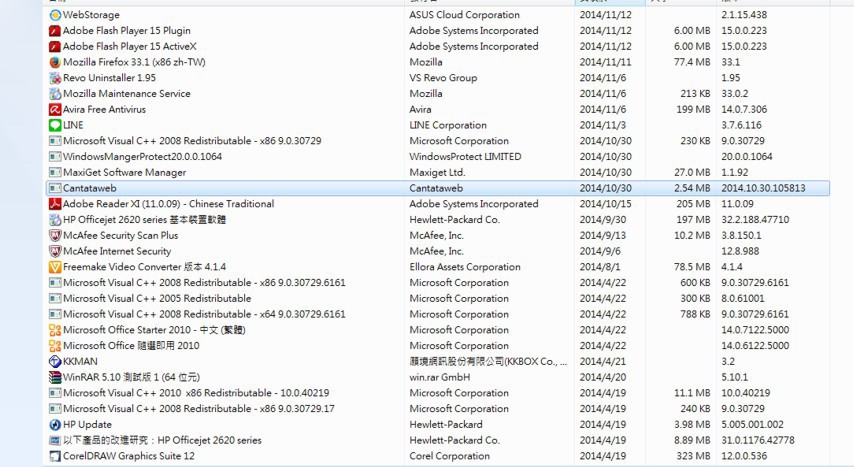854x467 pixels.
Task: Select publisher 'VS Revo Group'
Action: point(443,78)
